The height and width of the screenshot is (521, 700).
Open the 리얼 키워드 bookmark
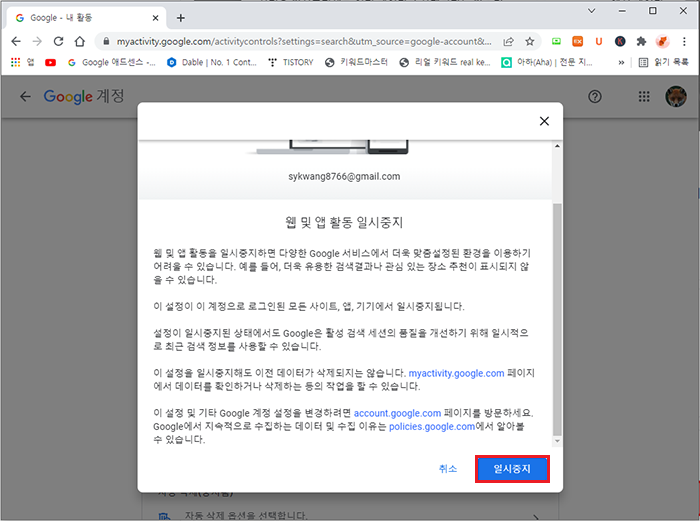click(x=445, y=63)
